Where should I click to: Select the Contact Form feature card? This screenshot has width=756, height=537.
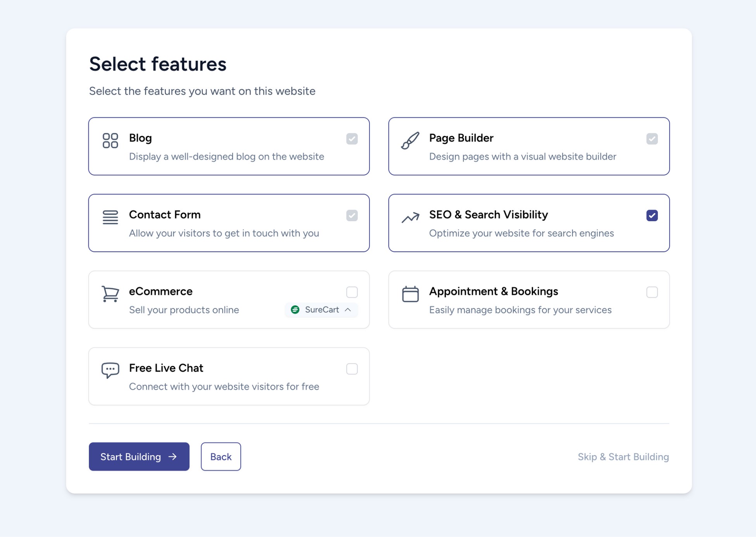(229, 223)
